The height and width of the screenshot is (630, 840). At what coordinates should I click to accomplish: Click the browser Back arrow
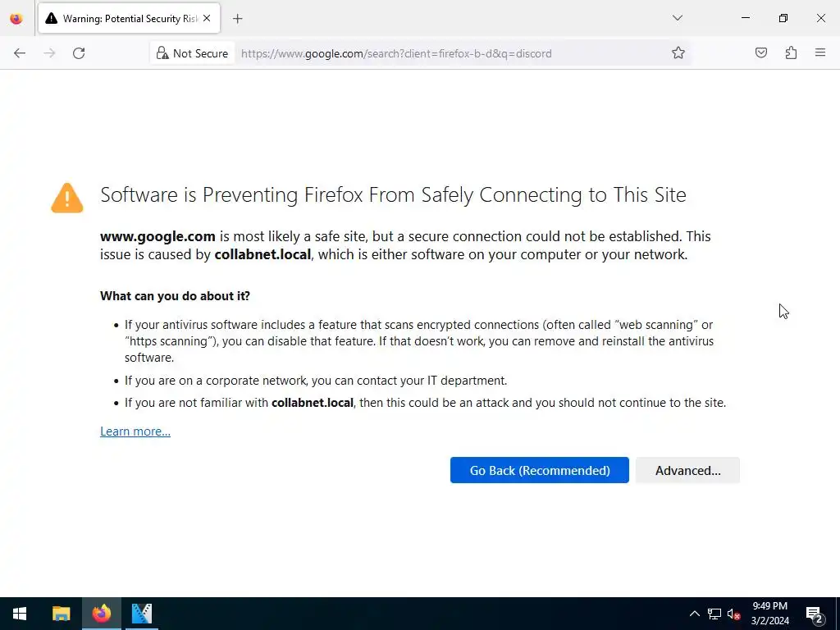click(x=20, y=53)
